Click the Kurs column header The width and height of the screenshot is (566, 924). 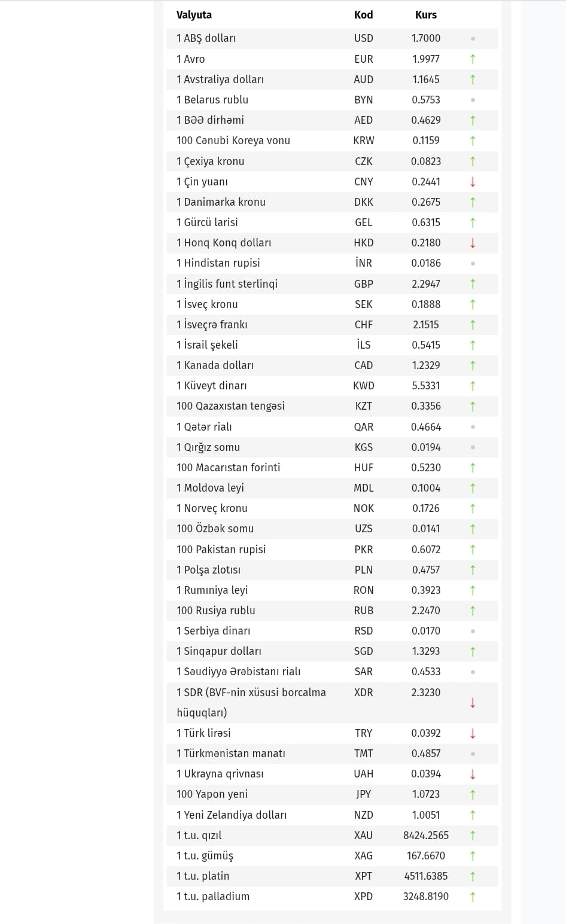coord(425,15)
